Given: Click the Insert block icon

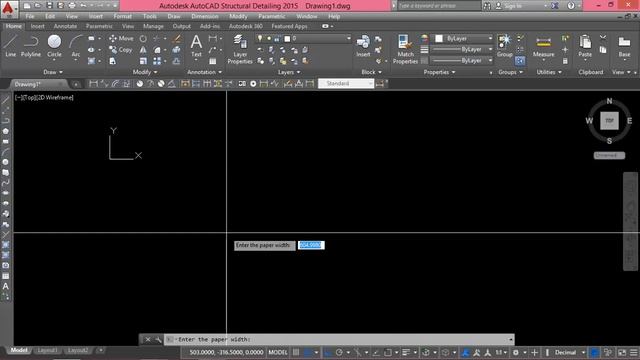Looking at the screenshot, I should pos(363,46).
